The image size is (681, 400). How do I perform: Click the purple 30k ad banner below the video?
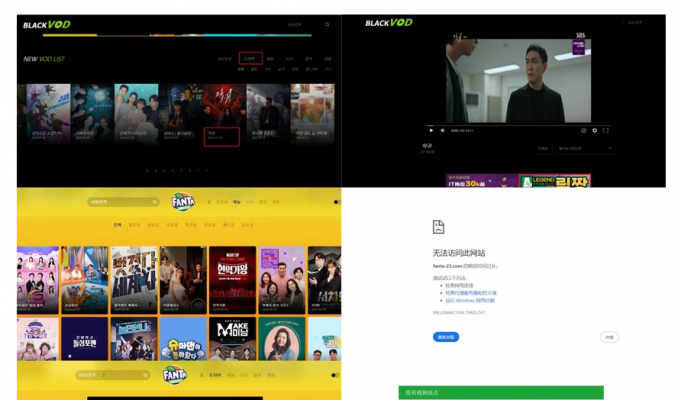point(482,181)
